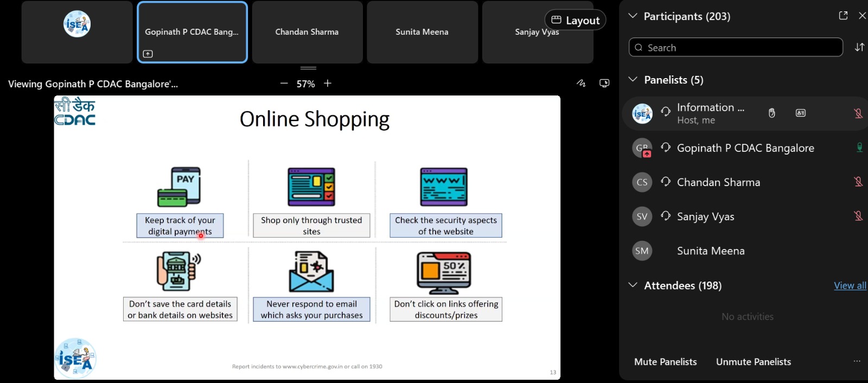Click the GP avatar of Gopinath in list
Viewport: 868px width, 383px height.
tap(642, 148)
